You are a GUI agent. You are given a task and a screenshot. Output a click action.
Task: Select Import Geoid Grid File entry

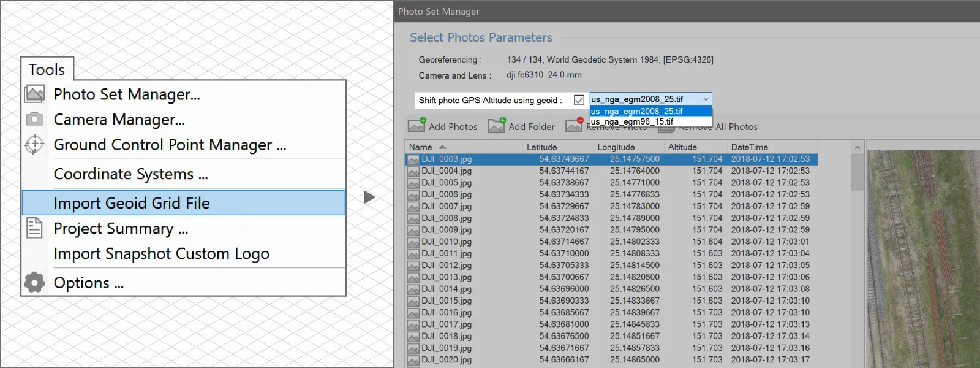(x=184, y=203)
